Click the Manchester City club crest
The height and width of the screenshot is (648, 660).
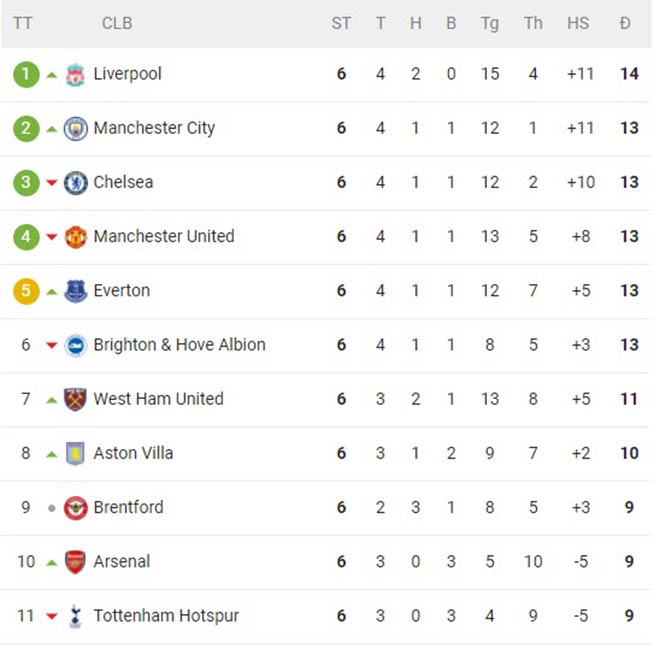click(x=75, y=128)
